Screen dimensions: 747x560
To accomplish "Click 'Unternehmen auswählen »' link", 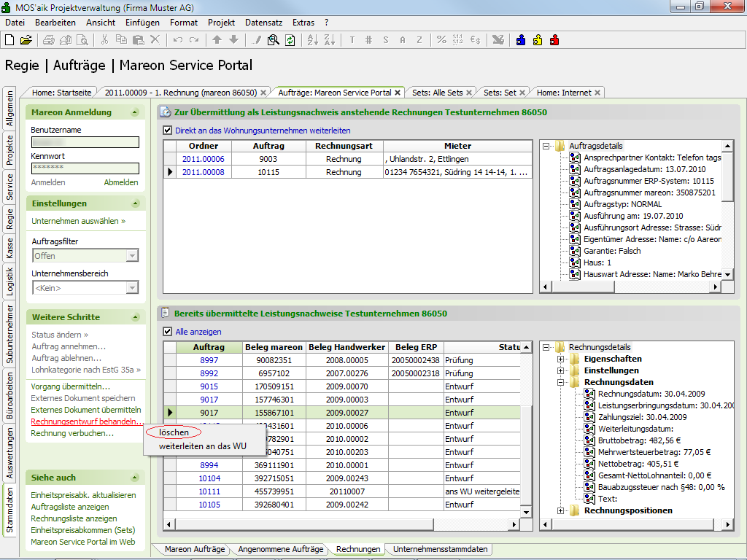I will (79, 221).
